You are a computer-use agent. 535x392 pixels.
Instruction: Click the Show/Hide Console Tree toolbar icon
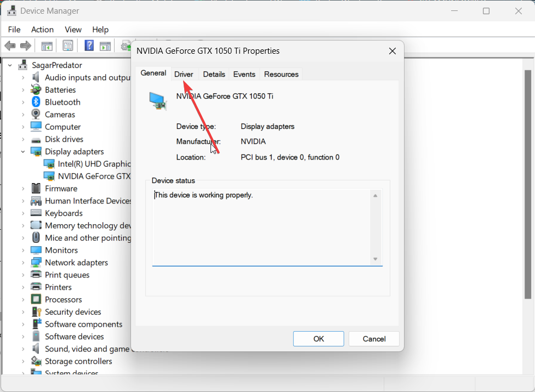47,46
